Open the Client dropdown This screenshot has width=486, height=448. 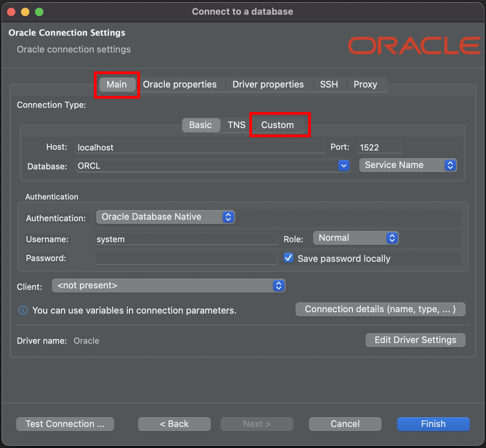click(x=169, y=286)
